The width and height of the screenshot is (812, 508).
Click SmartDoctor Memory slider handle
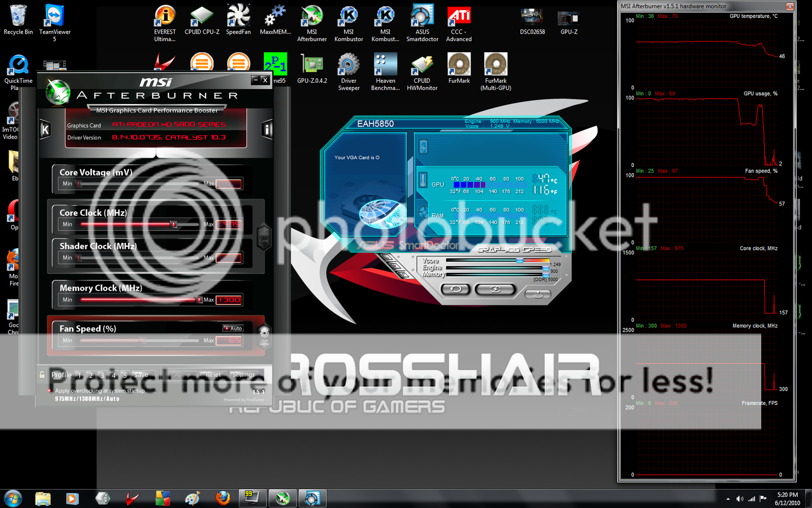[x=546, y=274]
